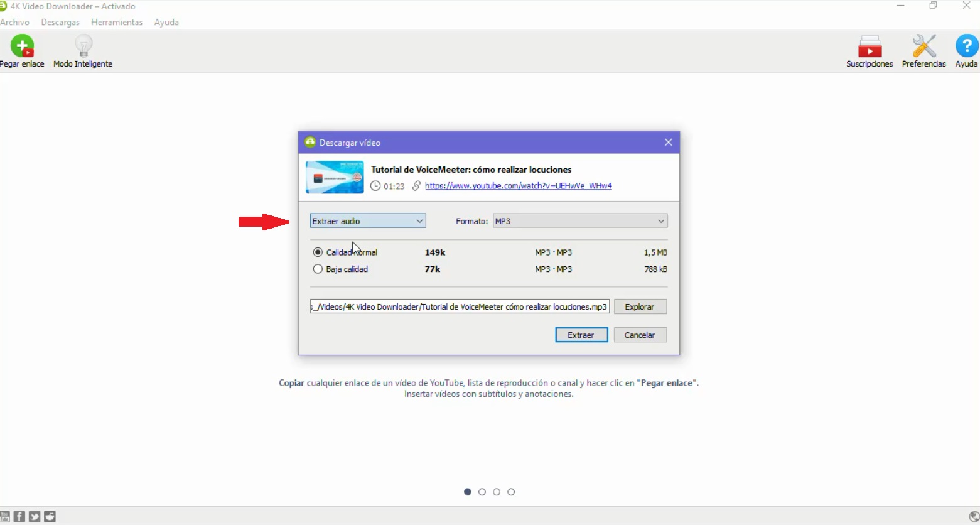This screenshot has height=525, width=980.
Task: Click the output file path field
Action: point(460,307)
